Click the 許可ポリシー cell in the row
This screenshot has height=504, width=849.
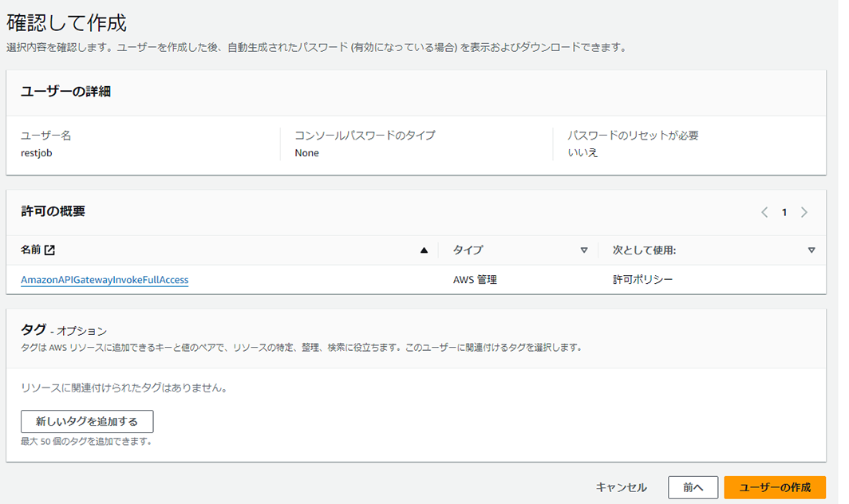(642, 280)
